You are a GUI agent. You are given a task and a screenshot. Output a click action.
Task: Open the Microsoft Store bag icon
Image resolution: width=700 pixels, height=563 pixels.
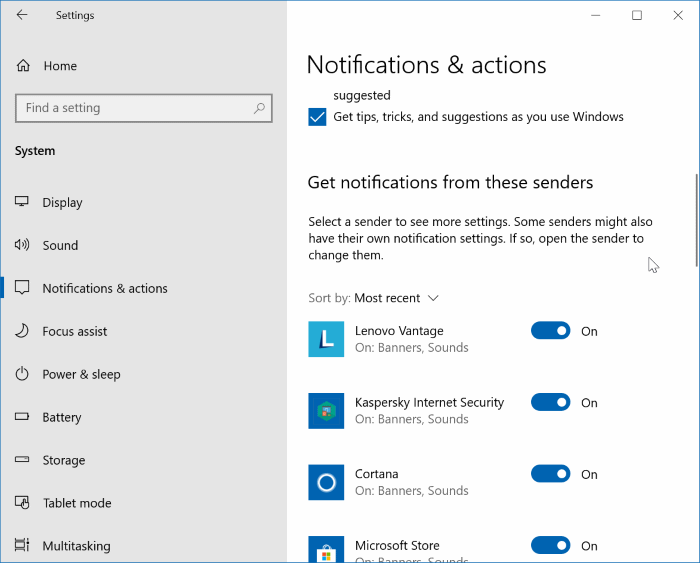tap(326, 549)
